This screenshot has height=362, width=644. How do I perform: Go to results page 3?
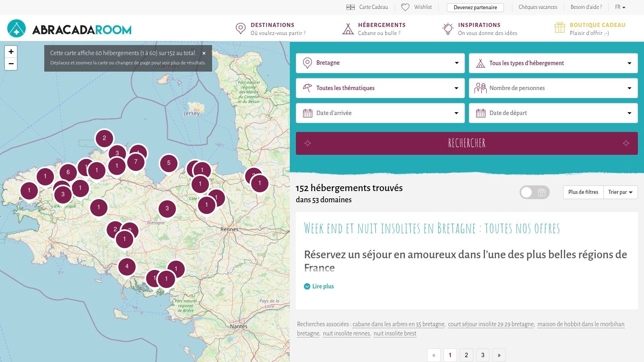[483, 355]
